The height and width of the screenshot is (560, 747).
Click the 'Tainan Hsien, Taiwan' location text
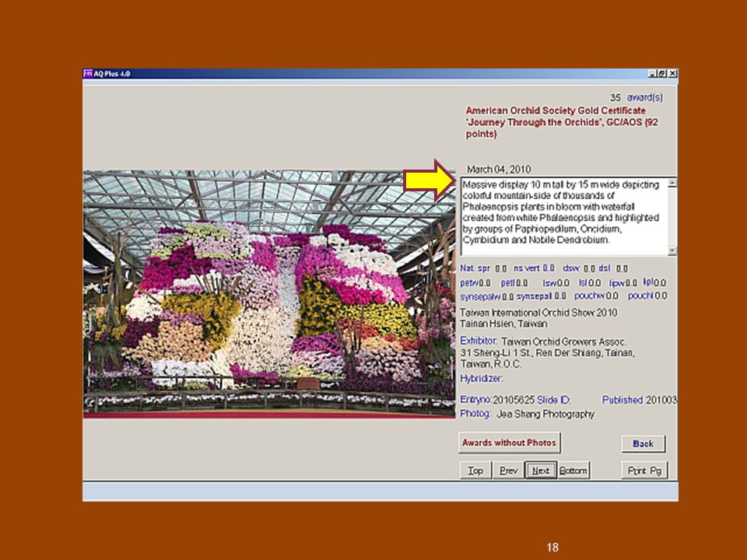pos(503,324)
